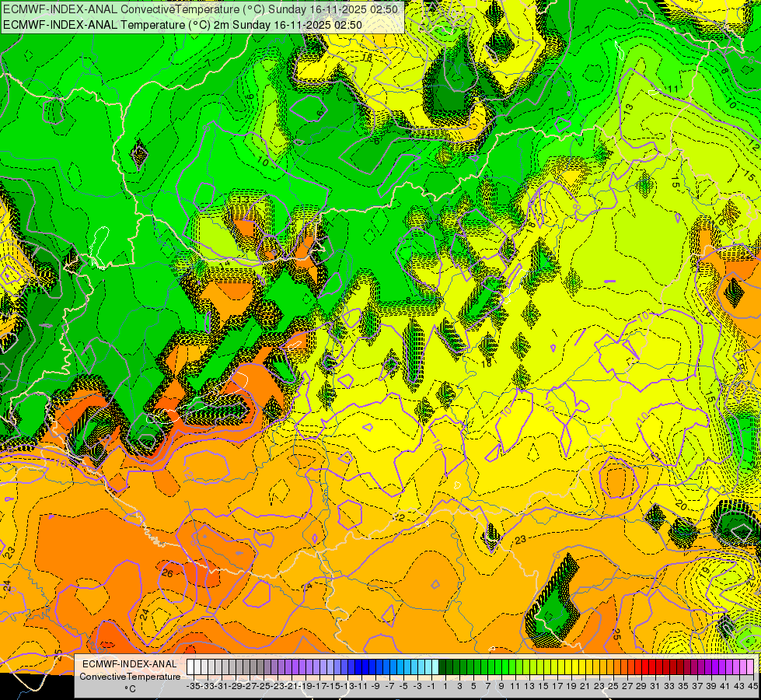This screenshot has height=700, width=761.
Task: Pick the dark red swatch above 35
Action: 680,667
